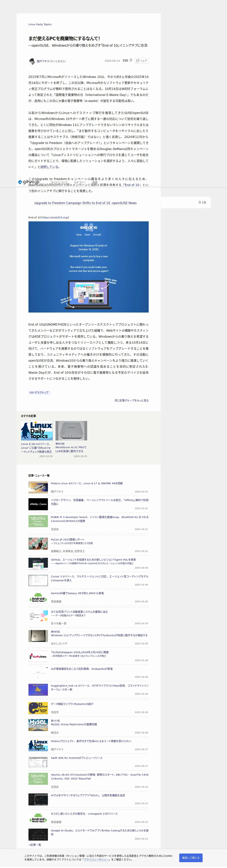
Task: Open SciPyDataJapan 2026 article
Action: pos(80,652)
